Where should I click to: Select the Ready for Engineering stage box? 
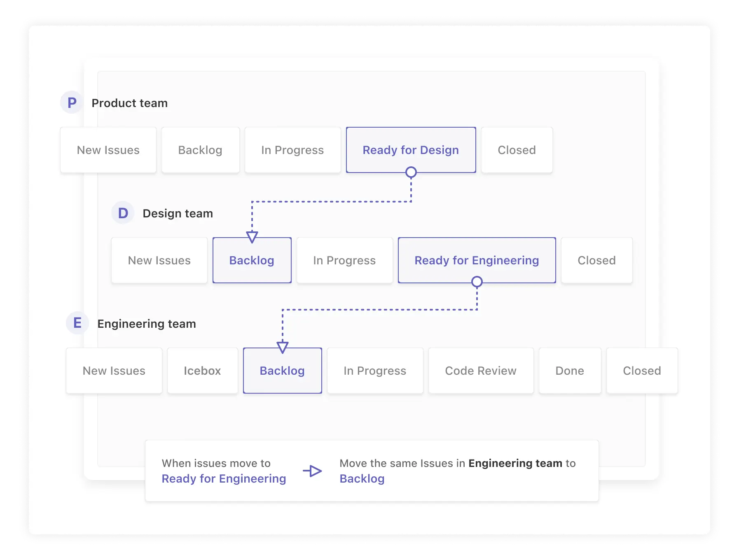click(x=477, y=260)
